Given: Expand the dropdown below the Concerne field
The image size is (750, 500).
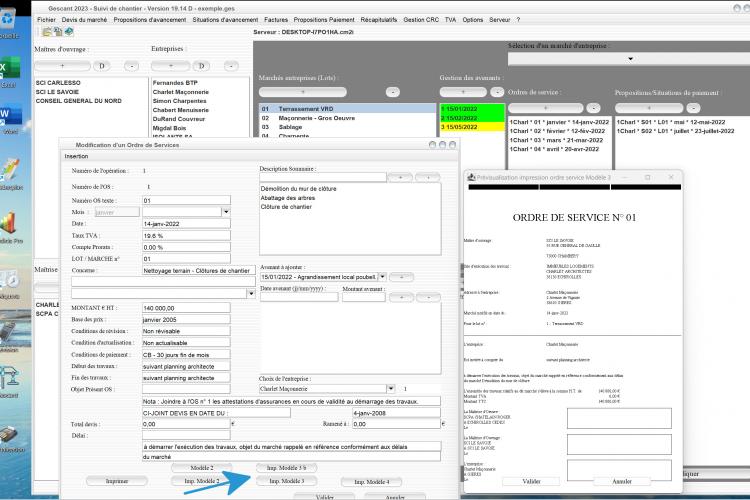Looking at the screenshot, I should 251,293.
